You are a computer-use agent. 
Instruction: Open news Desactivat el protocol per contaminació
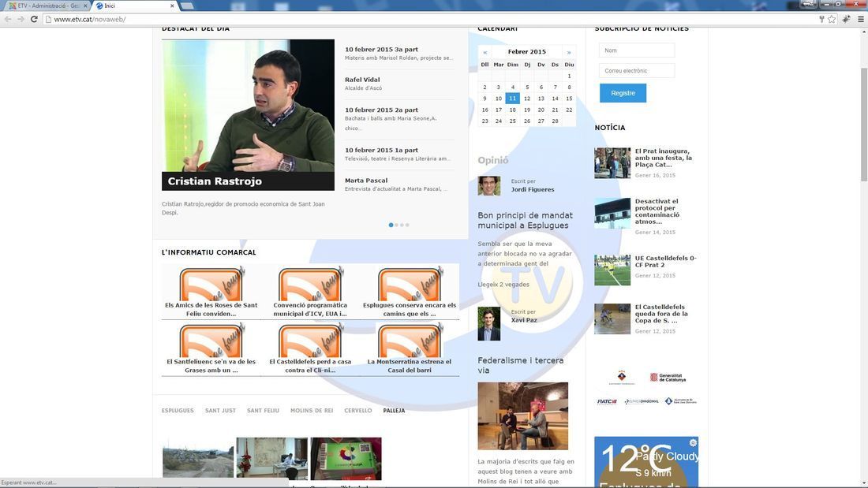click(x=657, y=211)
